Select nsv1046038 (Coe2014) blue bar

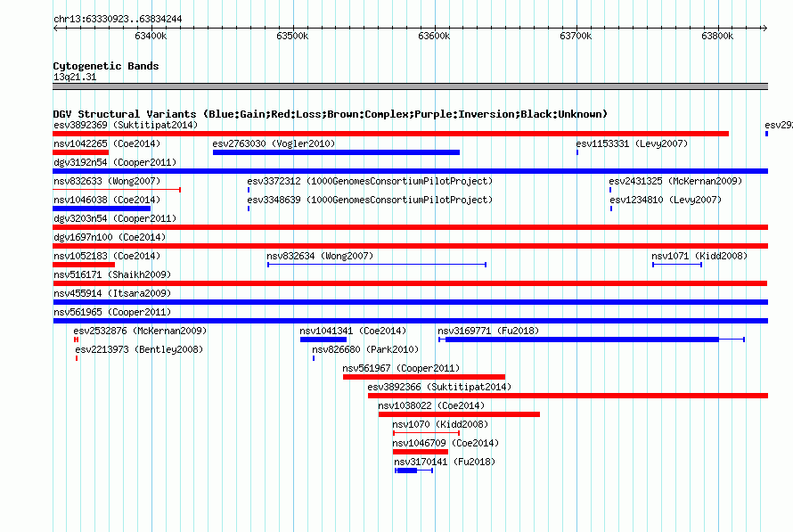(102, 209)
